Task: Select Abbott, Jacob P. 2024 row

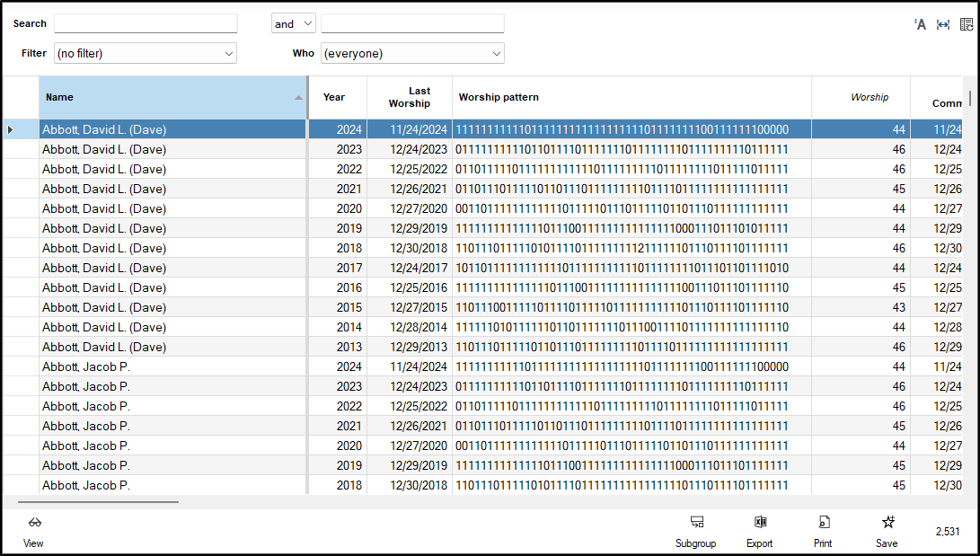Action: [172, 366]
